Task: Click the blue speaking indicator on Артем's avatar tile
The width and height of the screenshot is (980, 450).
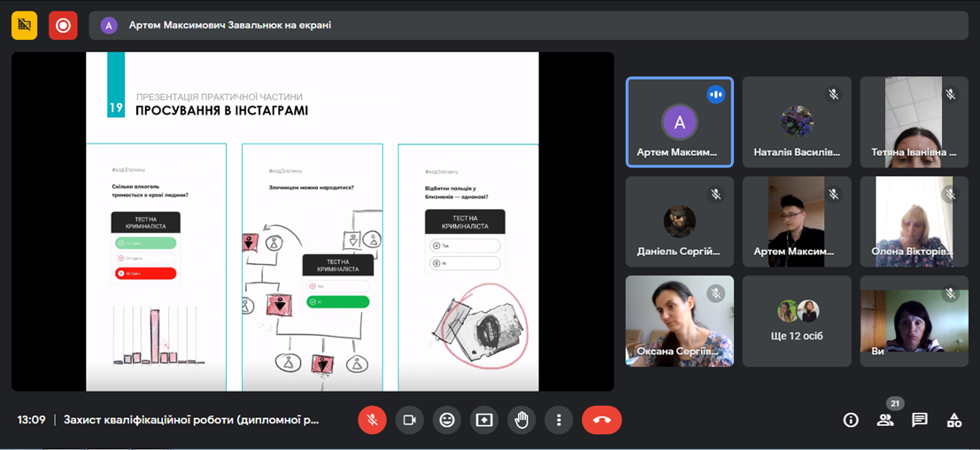Action: point(715,95)
